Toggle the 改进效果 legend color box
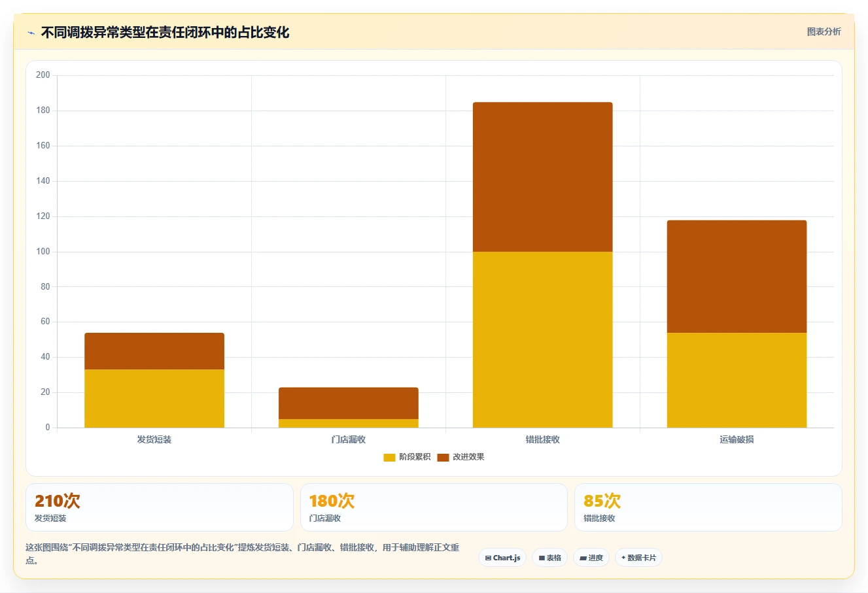Screen dimensions: 868x593 [443, 458]
